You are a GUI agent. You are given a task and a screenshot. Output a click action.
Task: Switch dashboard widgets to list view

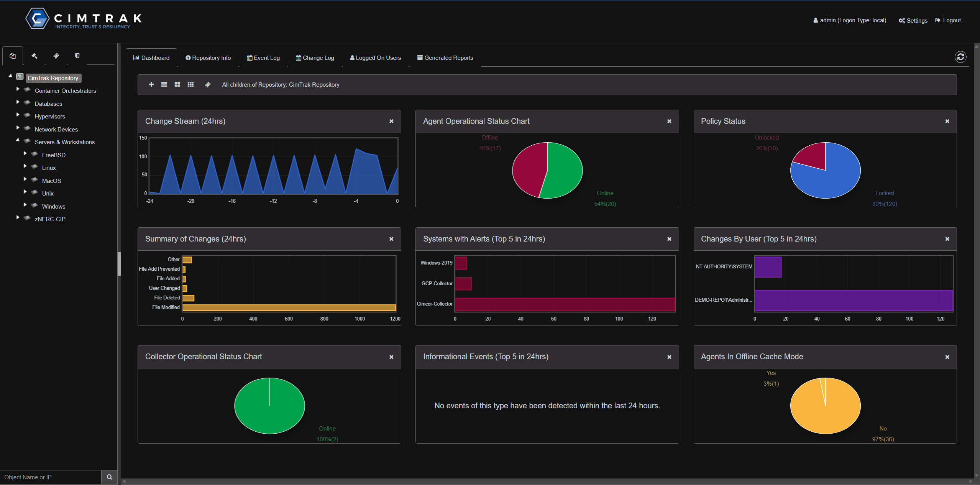[x=164, y=84]
